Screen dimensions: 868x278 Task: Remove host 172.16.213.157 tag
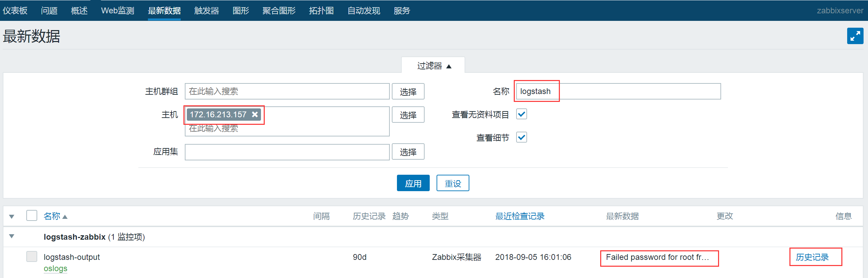point(255,115)
